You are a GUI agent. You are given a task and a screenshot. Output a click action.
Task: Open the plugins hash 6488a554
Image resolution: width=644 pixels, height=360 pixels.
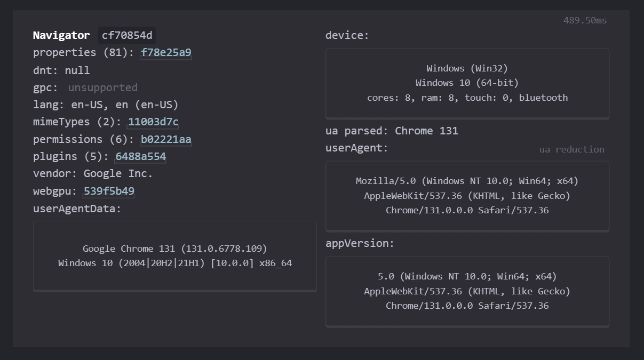tap(140, 157)
